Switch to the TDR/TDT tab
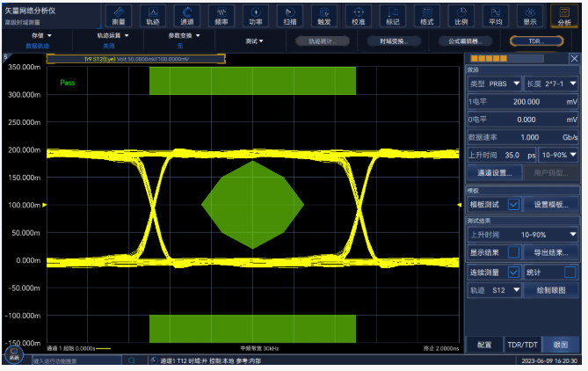The height and width of the screenshot is (371, 588). 522,345
